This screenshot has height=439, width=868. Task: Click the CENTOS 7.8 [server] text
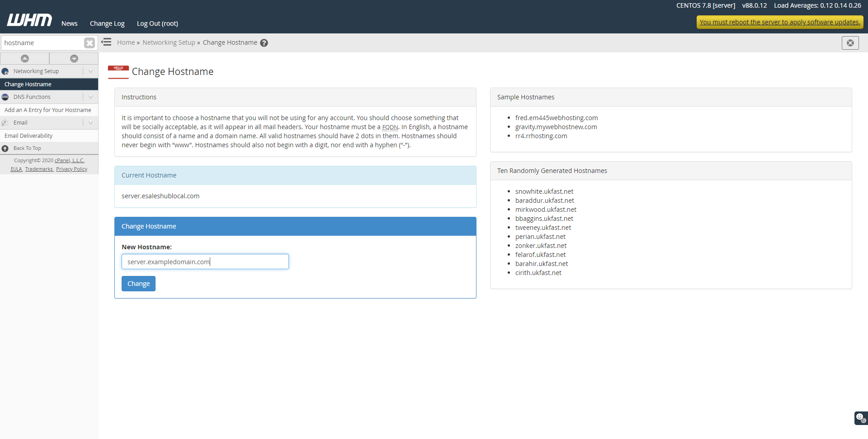coord(706,5)
